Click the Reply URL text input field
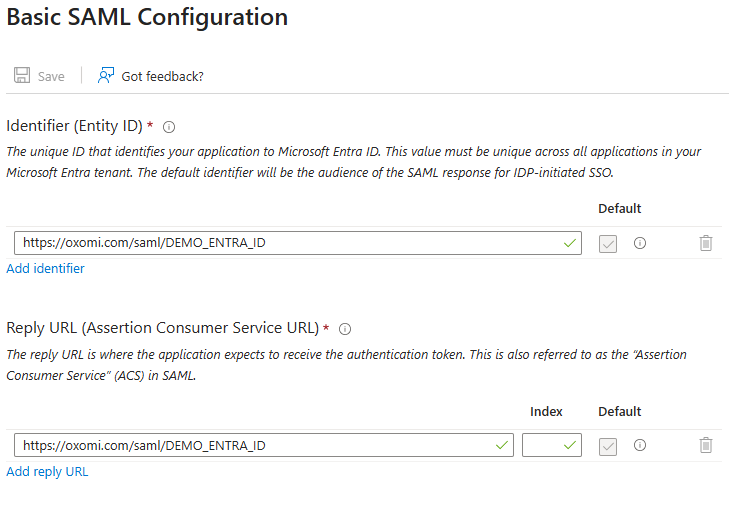The image size is (729, 509). point(250,445)
